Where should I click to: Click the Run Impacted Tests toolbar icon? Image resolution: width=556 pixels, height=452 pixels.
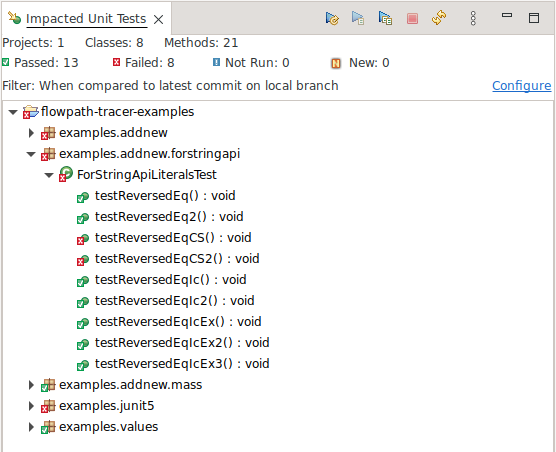[x=332, y=18]
